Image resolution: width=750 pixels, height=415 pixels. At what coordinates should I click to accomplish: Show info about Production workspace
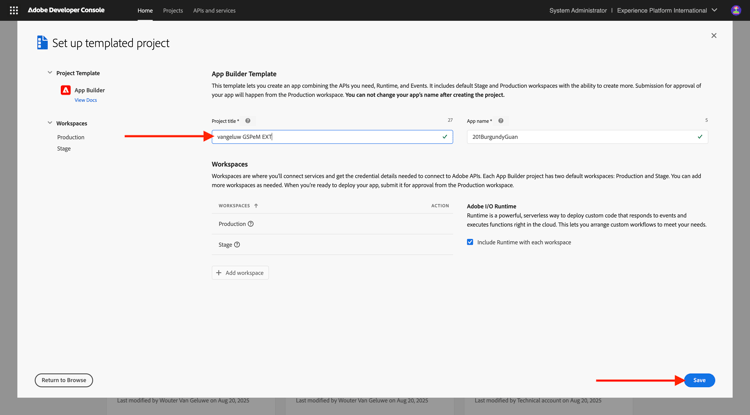[x=251, y=224]
